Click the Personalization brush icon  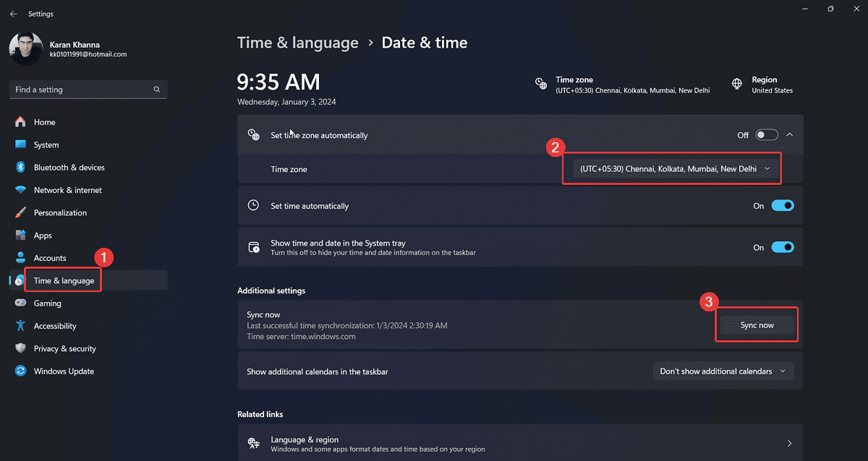20,213
